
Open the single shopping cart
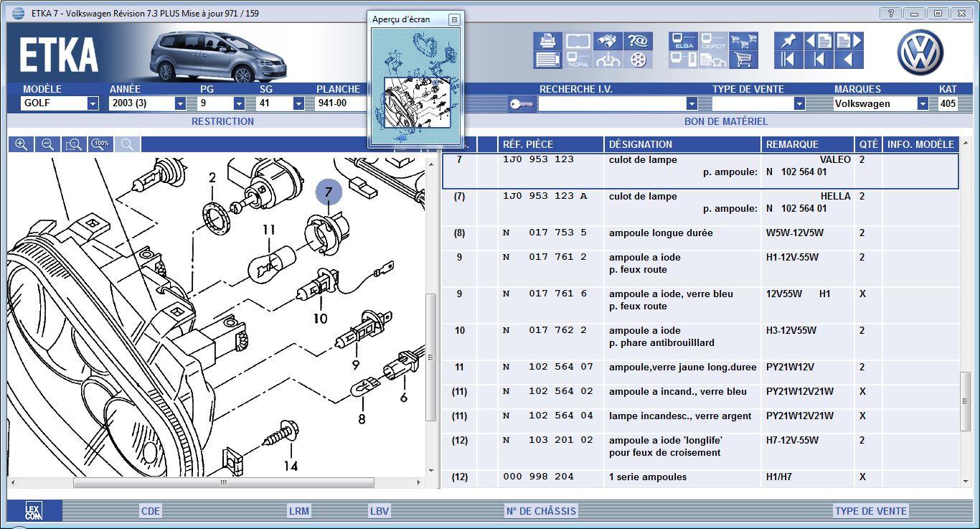coord(744,60)
